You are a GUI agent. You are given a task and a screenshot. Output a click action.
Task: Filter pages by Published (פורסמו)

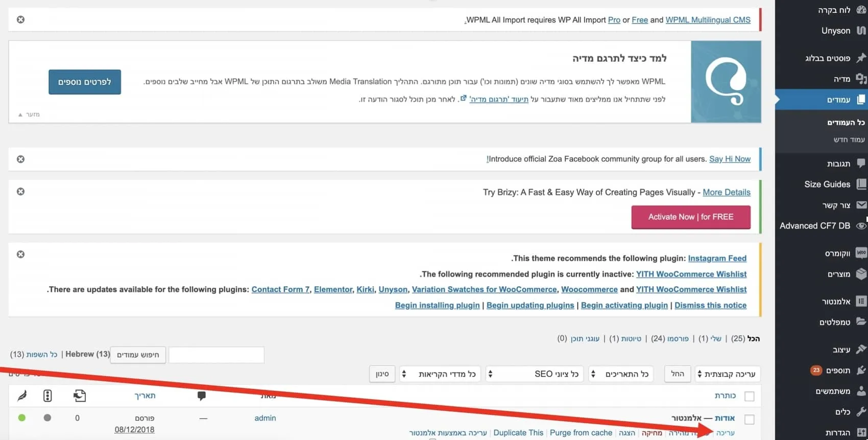pyautogui.click(x=678, y=338)
